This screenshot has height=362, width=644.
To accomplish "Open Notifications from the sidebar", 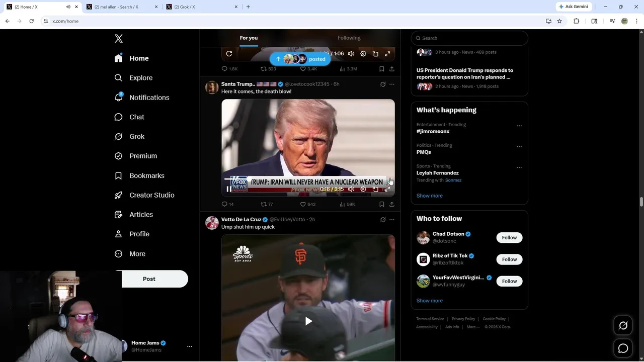I will coord(142,98).
